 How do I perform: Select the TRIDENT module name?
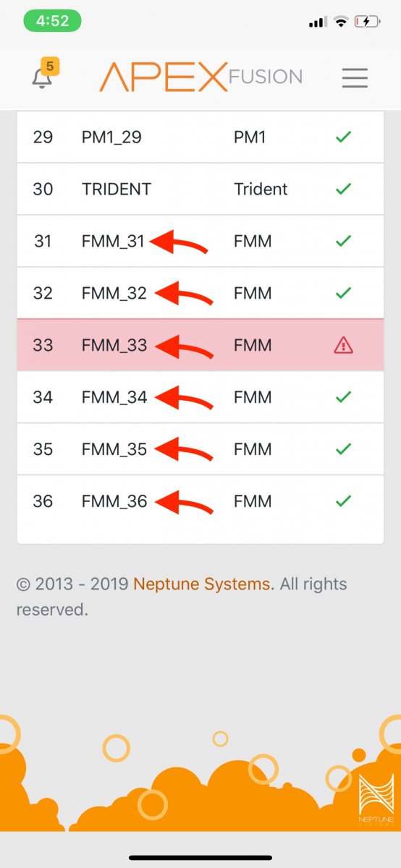coord(117,189)
